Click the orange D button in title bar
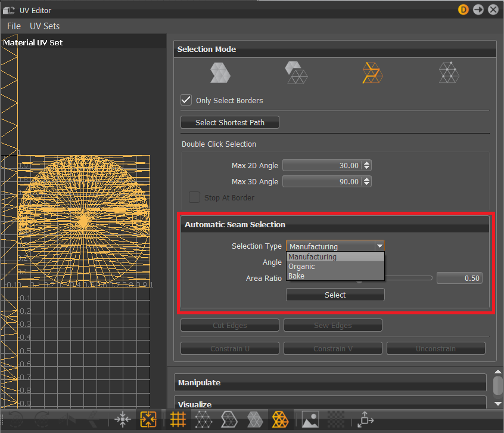This screenshot has height=433, width=504. 463,10
